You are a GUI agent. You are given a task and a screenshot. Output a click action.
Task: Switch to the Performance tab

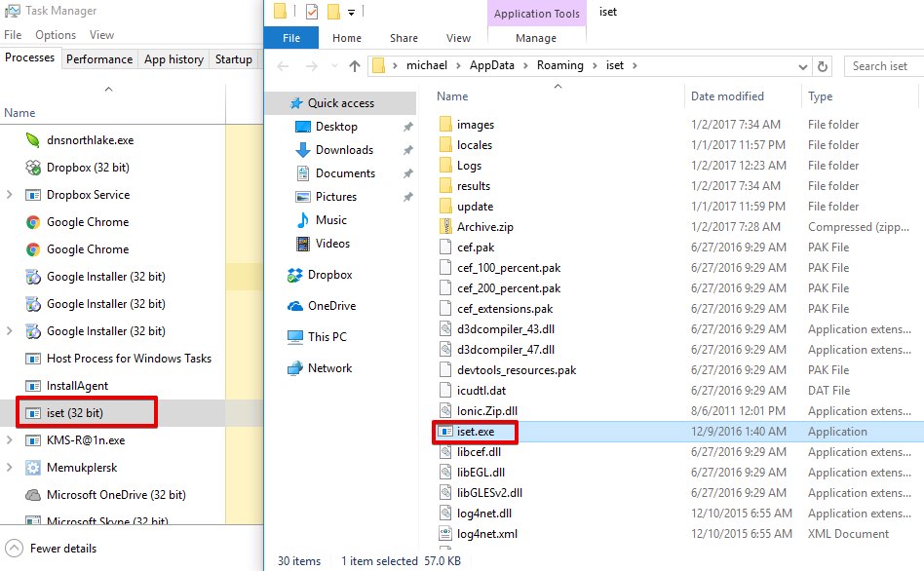coord(99,59)
